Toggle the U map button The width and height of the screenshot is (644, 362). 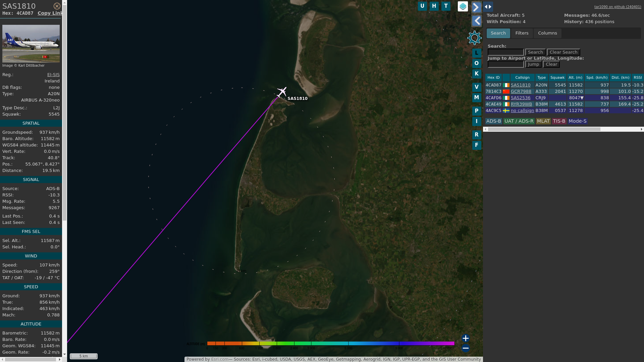[422, 6]
